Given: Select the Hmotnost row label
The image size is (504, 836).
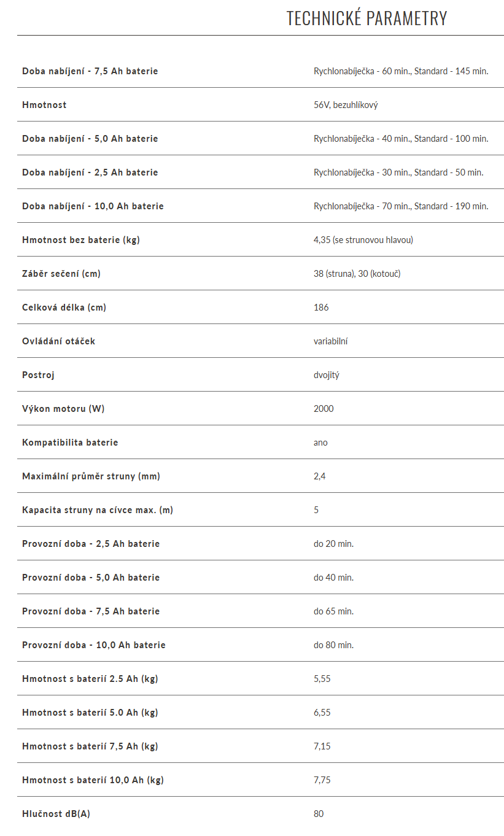Looking at the screenshot, I should point(44,105).
